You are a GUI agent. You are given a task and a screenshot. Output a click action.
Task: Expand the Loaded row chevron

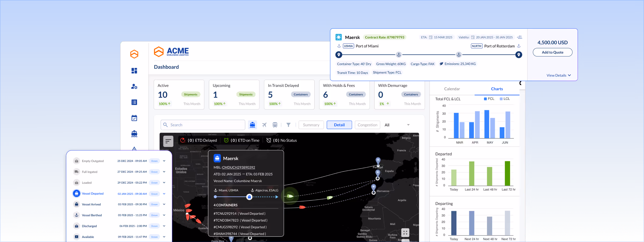tap(164, 183)
